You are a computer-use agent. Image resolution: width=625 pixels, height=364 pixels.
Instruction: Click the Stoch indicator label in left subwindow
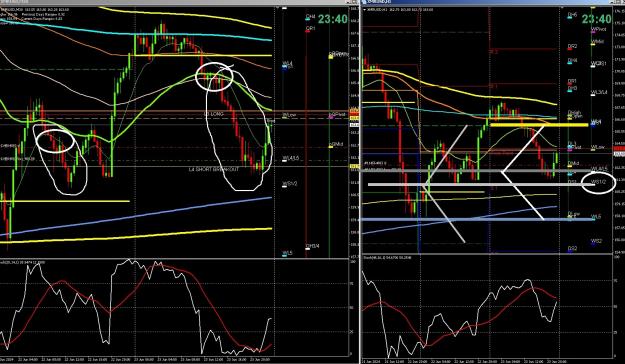tap(22, 262)
